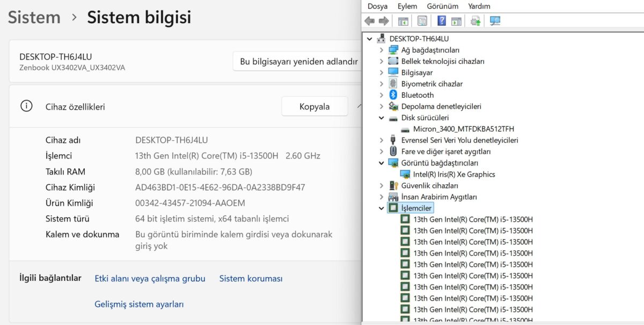Viewport: 644px width, 325px height.
Task: Click Bu bilgisayarı yeniden adlandır button
Action: [x=298, y=61]
